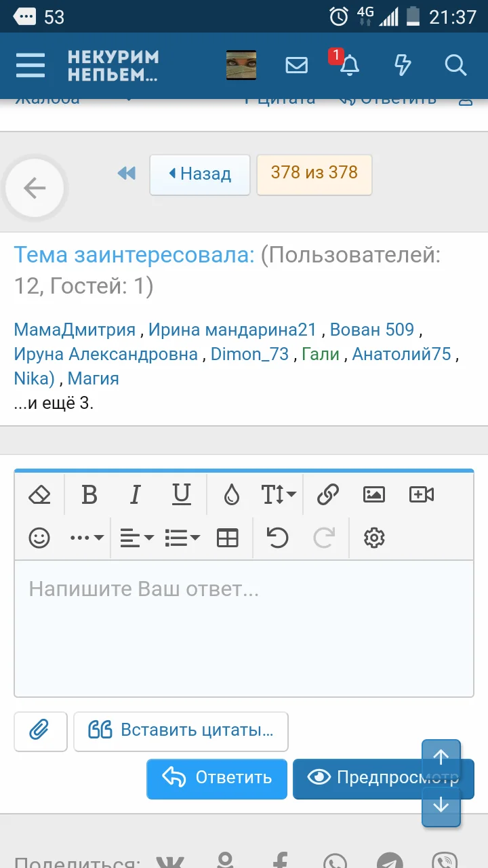
Task: Open Dimon_73 user profile
Action: (x=249, y=354)
